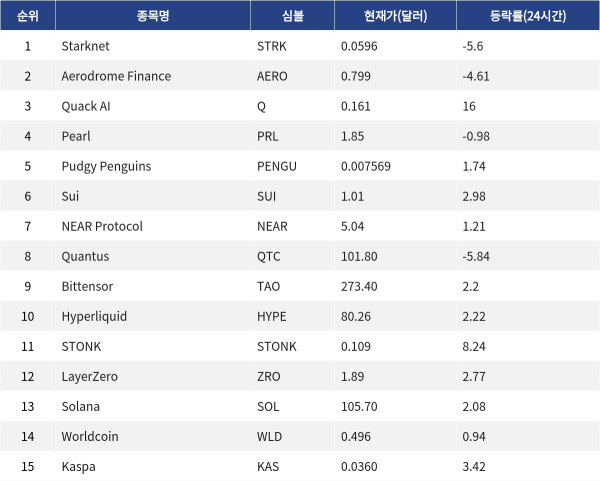600x481 pixels.
Task: Click the Solana price 105.70
Action: (x=359, y=406)
